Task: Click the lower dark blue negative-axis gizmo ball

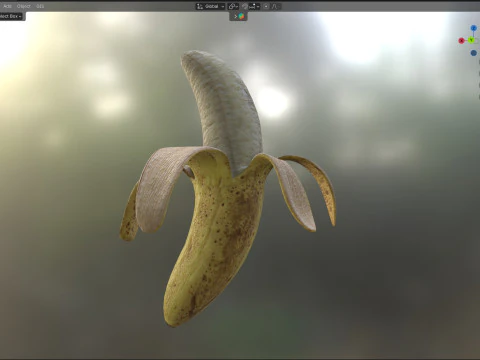Action: click(474, 53)
